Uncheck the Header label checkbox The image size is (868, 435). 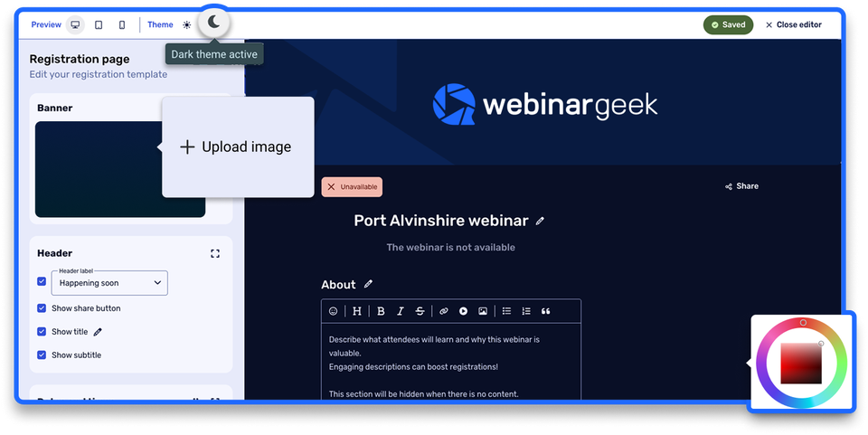pyautogui.click(x=42, y=281)
